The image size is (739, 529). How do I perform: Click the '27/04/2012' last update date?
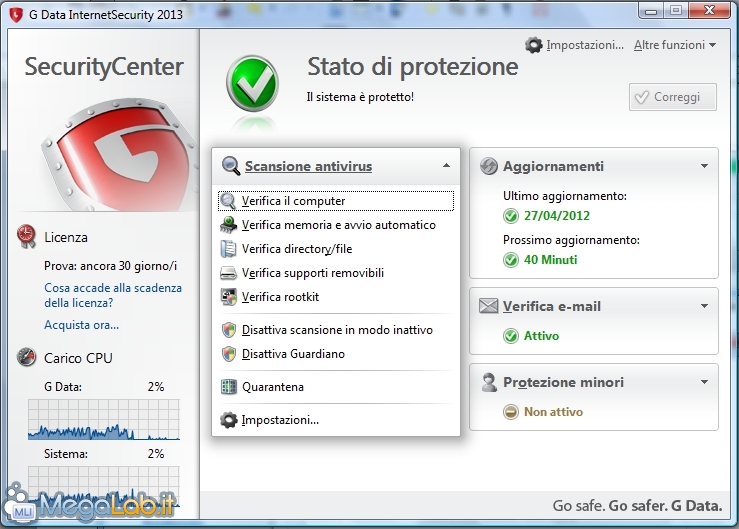pyautogui.click(x=557, y=216)
